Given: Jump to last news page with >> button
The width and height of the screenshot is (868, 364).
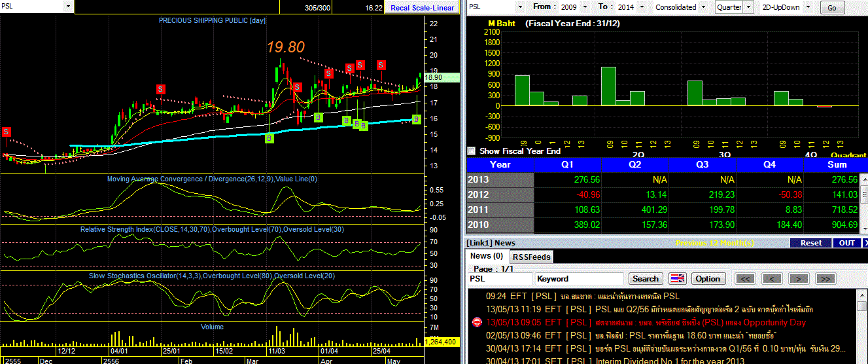Looking at the screenshot, I should [x=825, y=279].
